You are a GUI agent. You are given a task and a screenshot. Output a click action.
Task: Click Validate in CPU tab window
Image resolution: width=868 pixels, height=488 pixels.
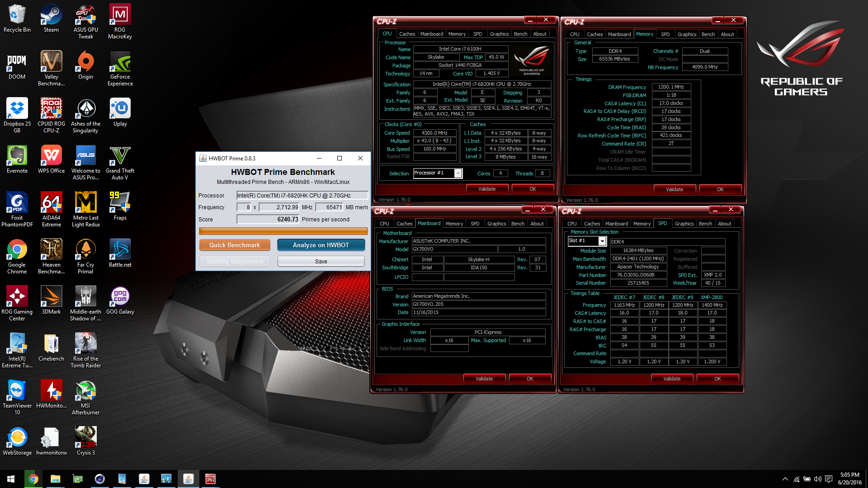487,189
